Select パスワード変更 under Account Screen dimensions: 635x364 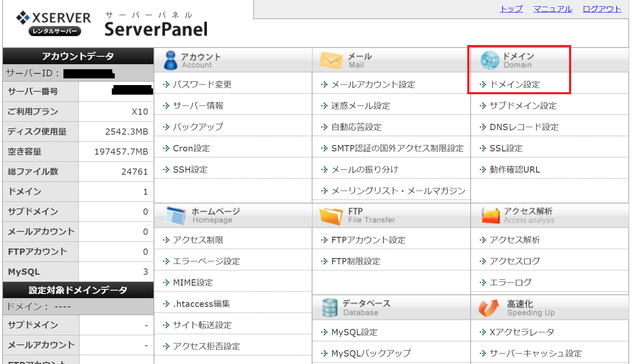202,85
